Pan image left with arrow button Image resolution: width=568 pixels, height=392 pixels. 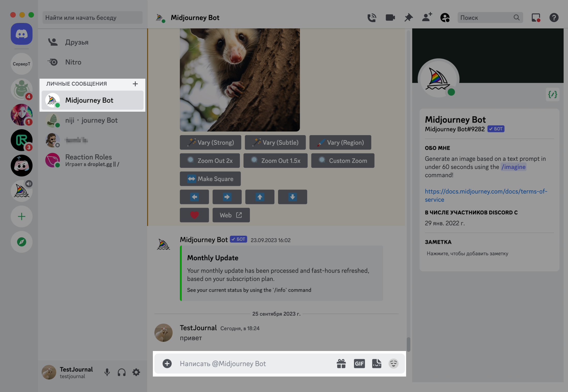(x=194, y=197)
